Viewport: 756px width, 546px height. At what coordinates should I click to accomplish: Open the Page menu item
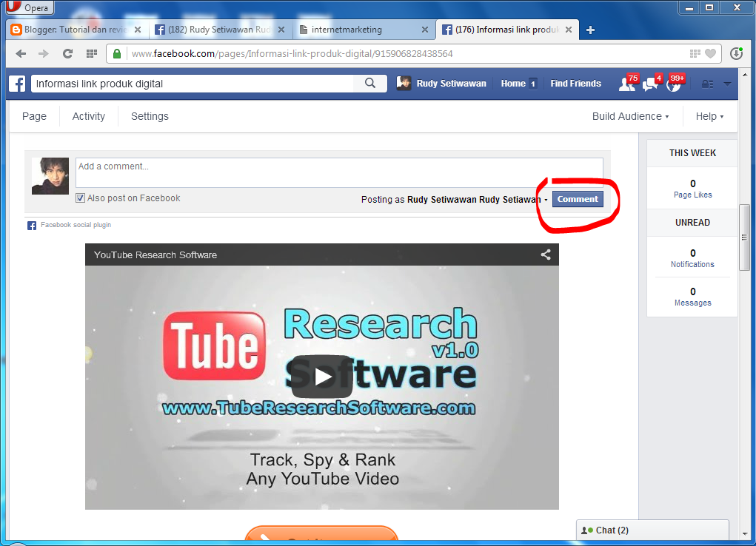(x=34, y=116)
